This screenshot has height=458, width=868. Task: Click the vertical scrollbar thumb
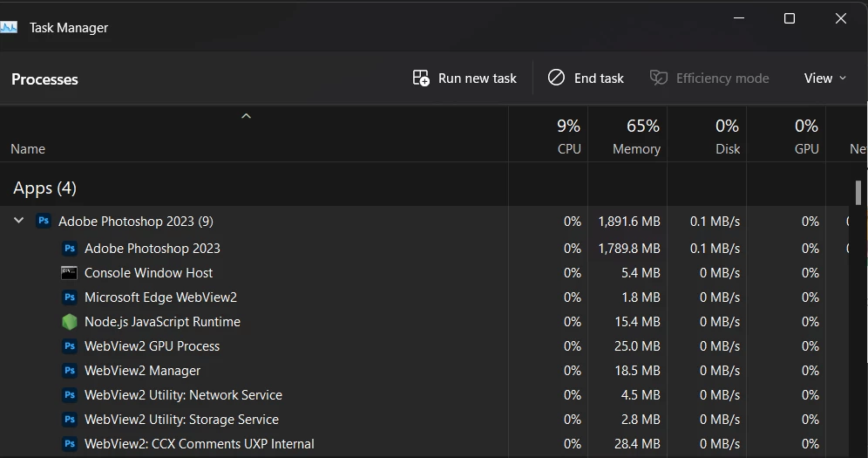858,193
